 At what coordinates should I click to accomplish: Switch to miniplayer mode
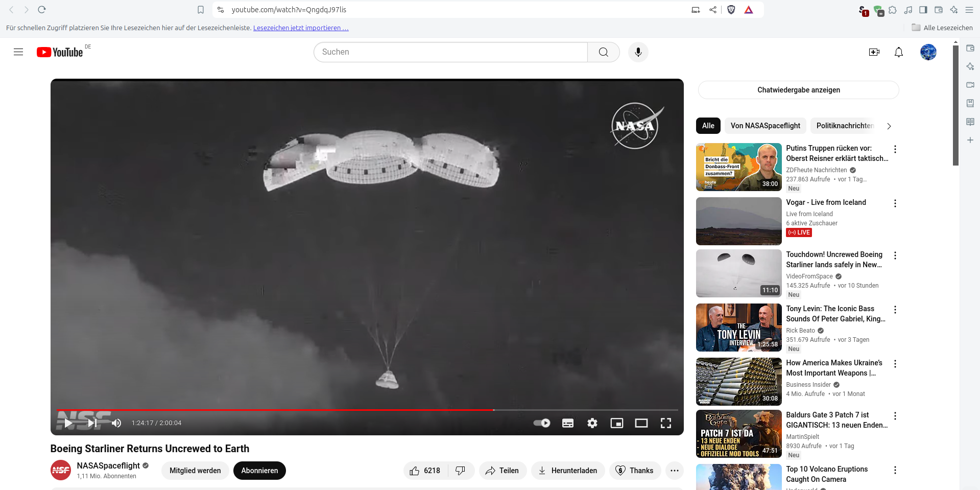coord(617,423)
